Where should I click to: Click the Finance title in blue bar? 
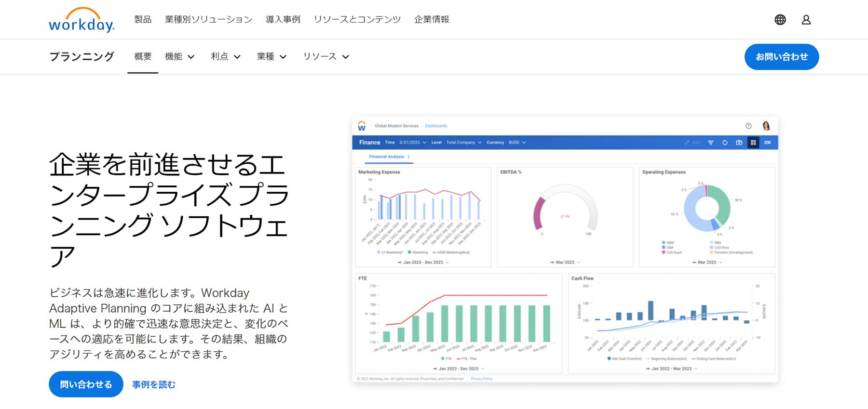click(369, 143)
